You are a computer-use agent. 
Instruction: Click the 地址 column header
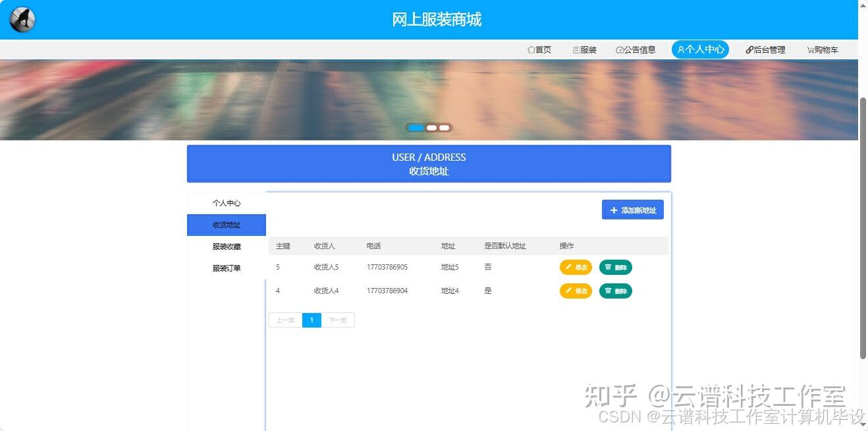pos(448,246)
